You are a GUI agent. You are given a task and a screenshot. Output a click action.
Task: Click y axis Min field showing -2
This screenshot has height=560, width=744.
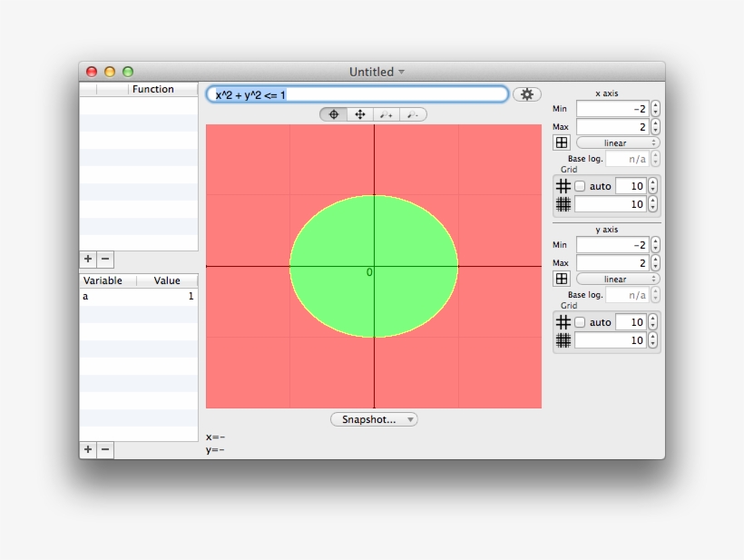pos(612,245)
